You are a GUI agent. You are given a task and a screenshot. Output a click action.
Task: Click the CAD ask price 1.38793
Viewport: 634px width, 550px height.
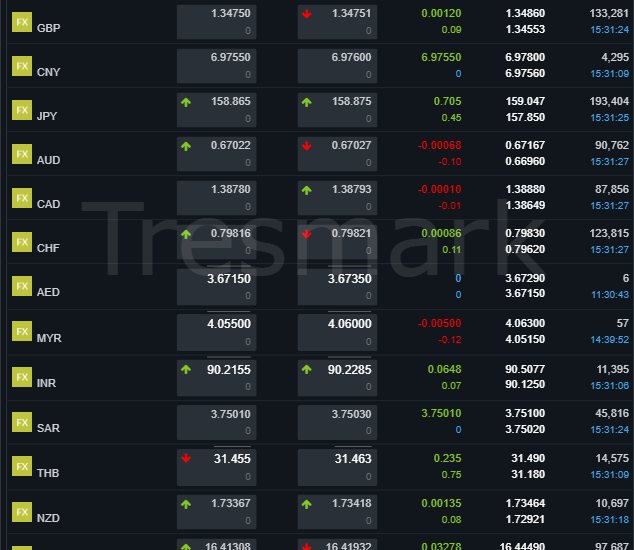[x=351, y=189]
